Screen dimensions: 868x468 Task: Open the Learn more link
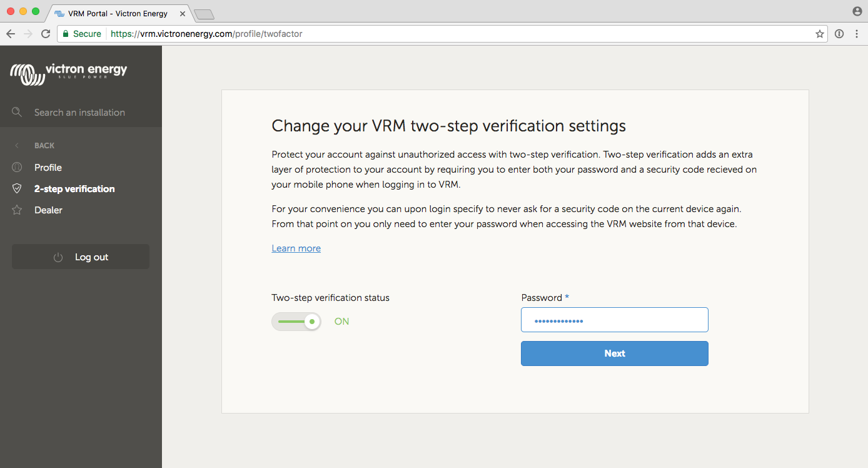296,248
